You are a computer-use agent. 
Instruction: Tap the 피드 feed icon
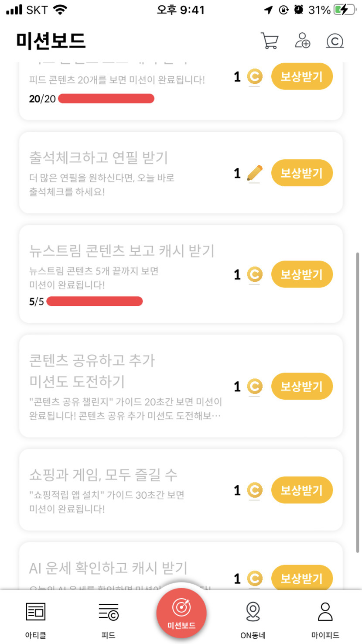108,612
